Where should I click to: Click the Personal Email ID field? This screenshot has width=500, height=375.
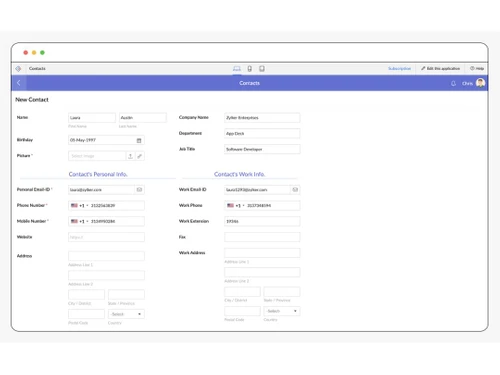(x=101, y=190)
